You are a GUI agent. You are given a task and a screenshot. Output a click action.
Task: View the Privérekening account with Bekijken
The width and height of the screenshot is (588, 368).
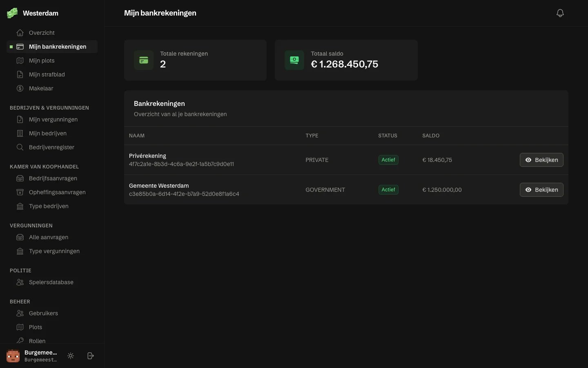coord(541,160)
